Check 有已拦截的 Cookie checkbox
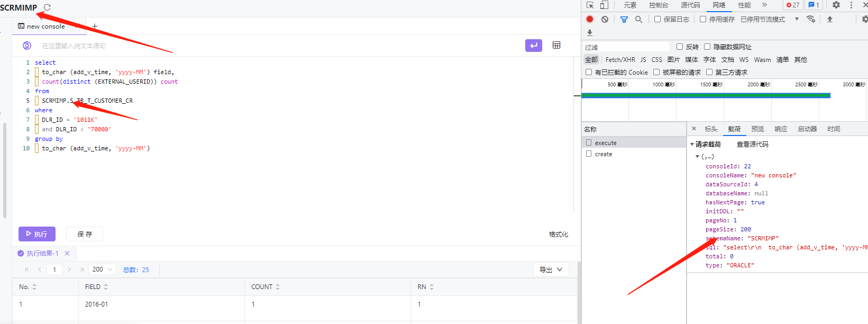Screen dimensions: 868x324 click(589, 72)
